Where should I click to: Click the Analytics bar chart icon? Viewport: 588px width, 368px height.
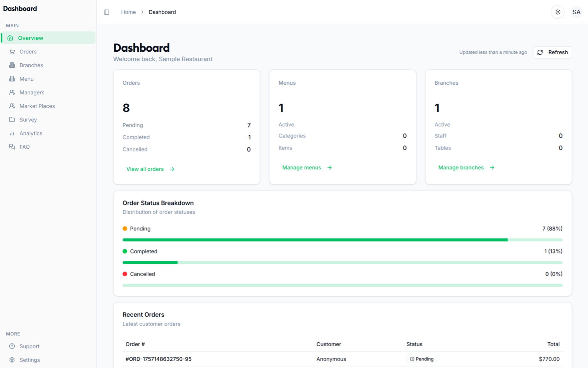pos(12,133)
